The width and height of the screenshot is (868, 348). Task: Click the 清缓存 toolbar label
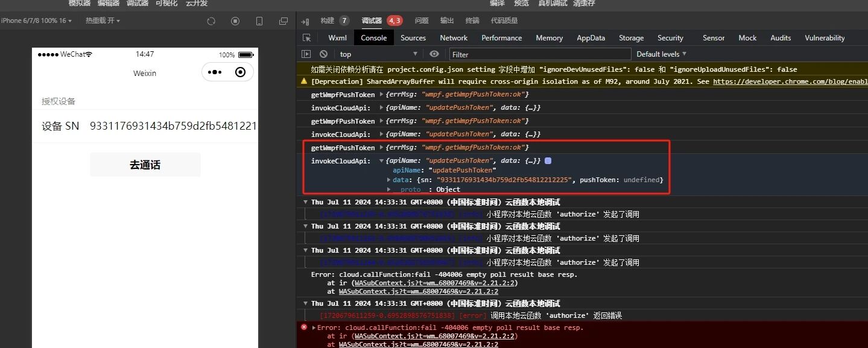tap(584, 3)
